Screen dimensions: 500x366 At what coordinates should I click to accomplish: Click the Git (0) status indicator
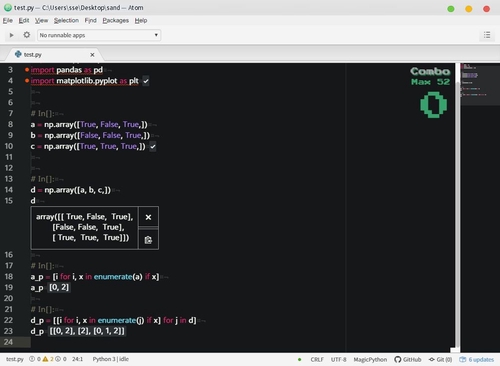[440, 359]
